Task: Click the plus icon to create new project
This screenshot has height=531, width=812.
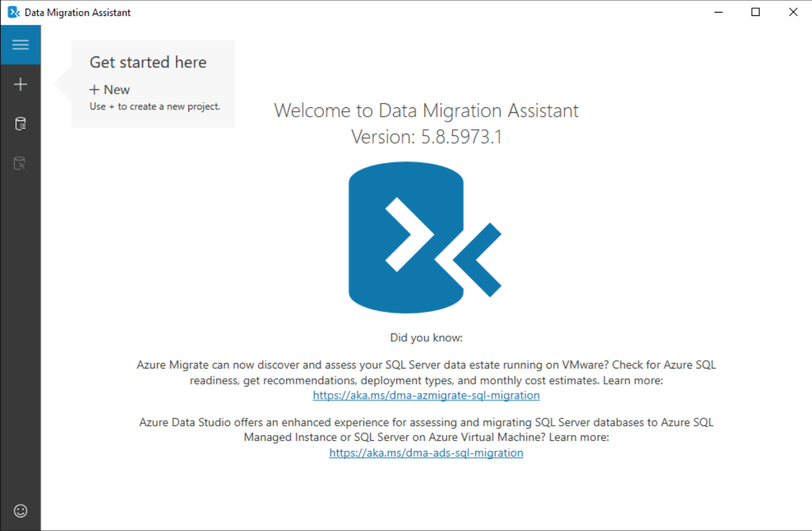Action: point(20,84)
